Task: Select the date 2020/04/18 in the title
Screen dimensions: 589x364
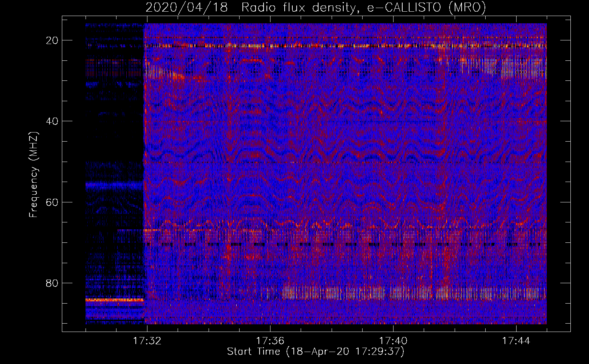Action: (187, 7)
